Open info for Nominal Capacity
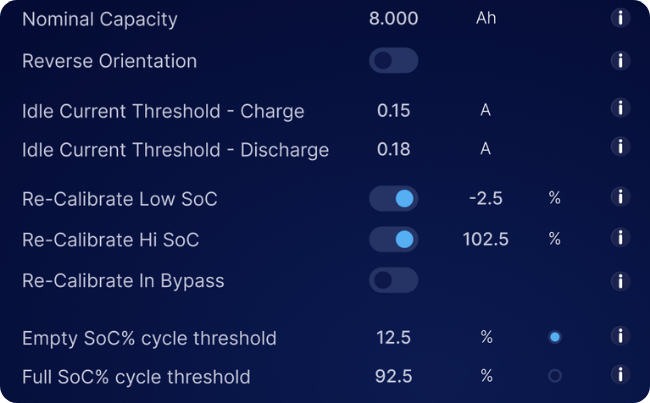The width and height of the screenshot is (650, 403). (x=620, y=19)
